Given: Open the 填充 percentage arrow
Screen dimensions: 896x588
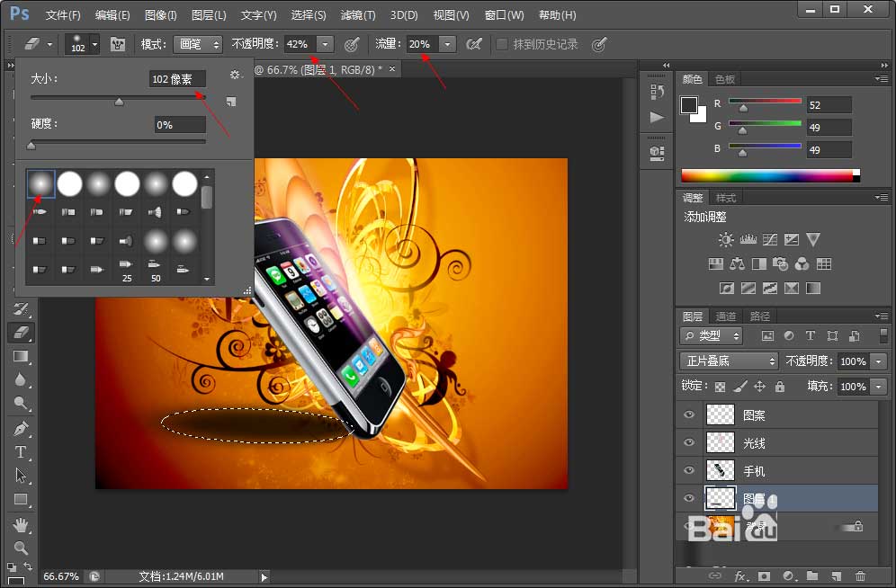Looking at the screenshot, I should pos(878,387).
